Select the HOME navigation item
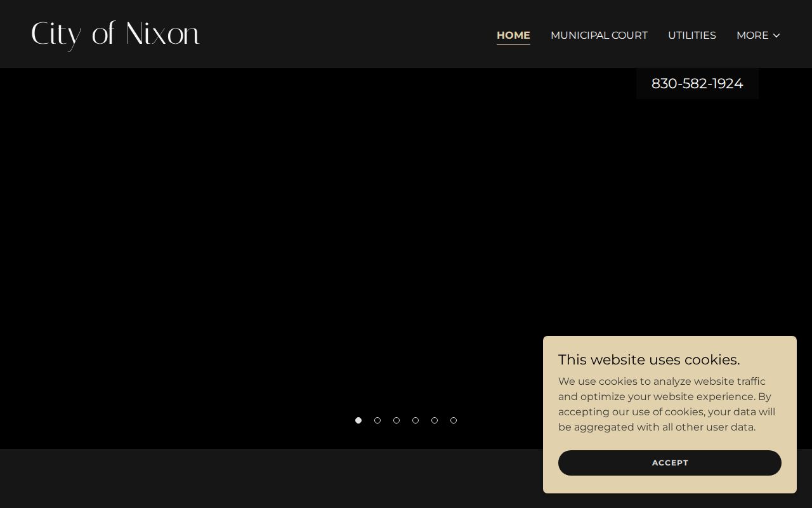This screenshot has height=508, width=812. [x=513, y=36]
